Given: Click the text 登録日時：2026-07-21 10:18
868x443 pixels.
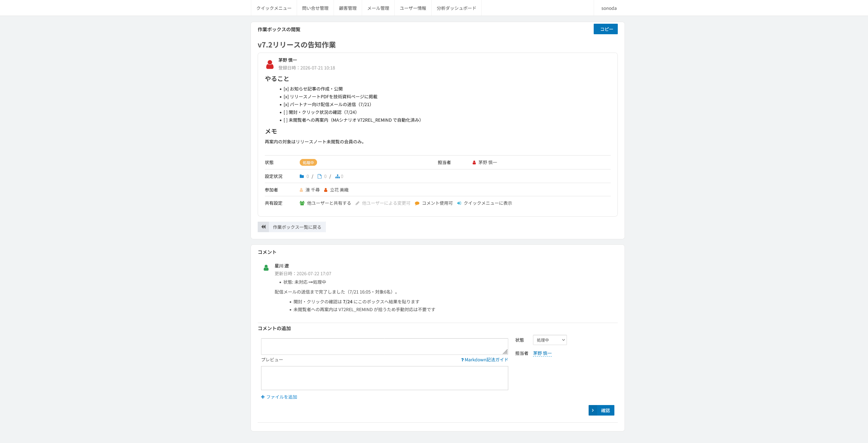Looking at the screenshot, I should tap(307, 68).
